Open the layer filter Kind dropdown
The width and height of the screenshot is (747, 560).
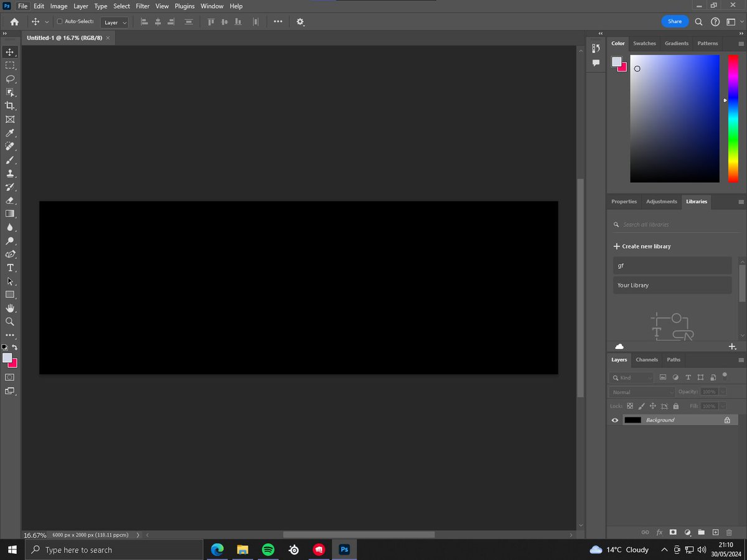(x=631, y=378)
